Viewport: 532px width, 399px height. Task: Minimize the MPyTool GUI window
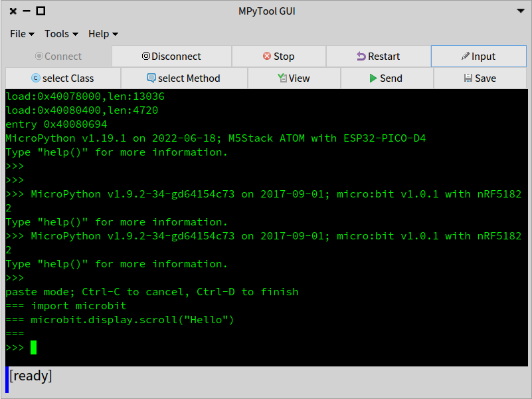[27, 11]
